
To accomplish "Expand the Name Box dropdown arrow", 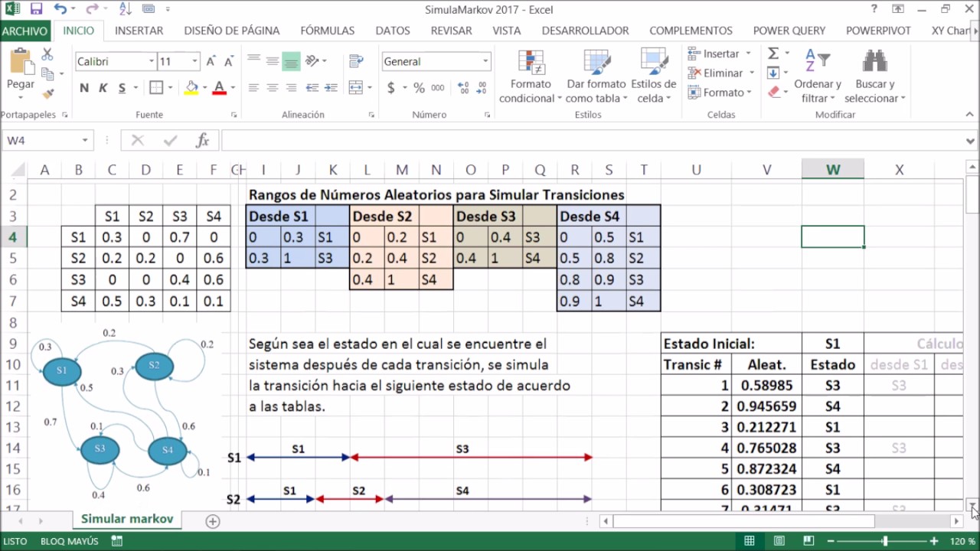I will [85, 140].
